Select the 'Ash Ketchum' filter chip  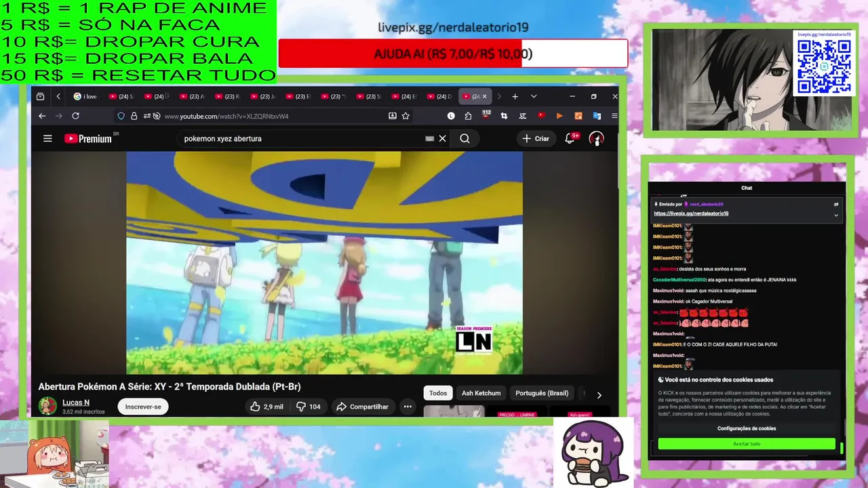click(481, 393)
